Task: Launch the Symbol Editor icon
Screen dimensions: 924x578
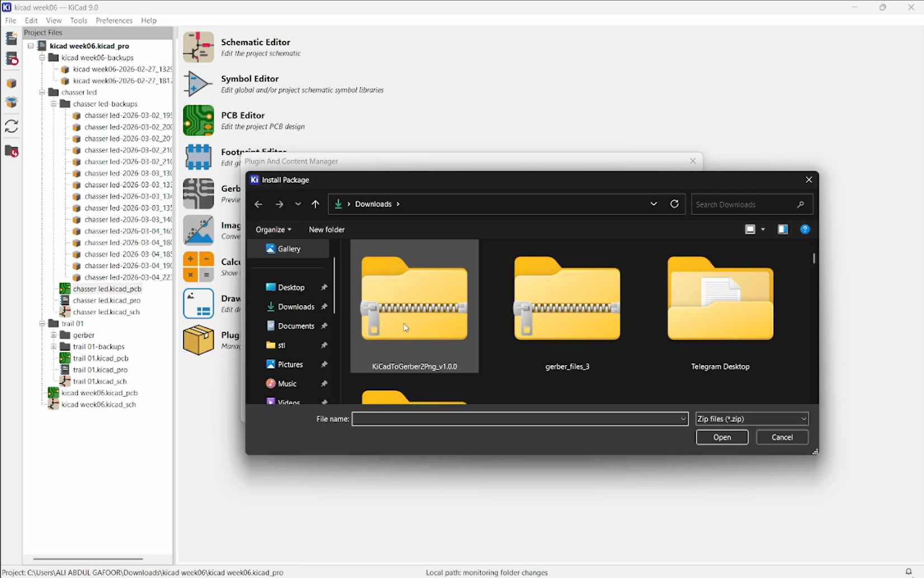Action: [x=198, y=84]
